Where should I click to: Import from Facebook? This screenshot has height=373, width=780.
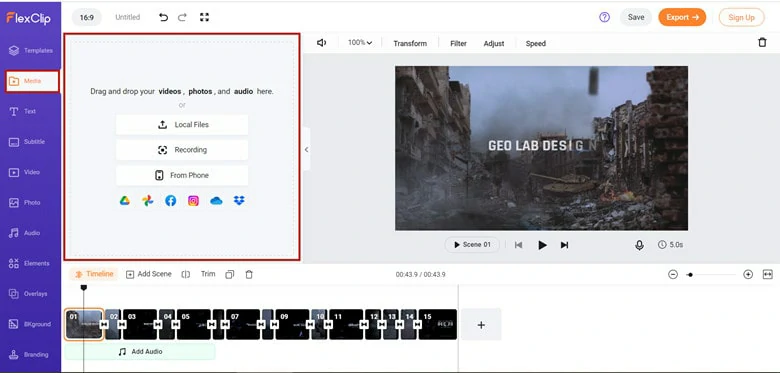click(171, 201)
